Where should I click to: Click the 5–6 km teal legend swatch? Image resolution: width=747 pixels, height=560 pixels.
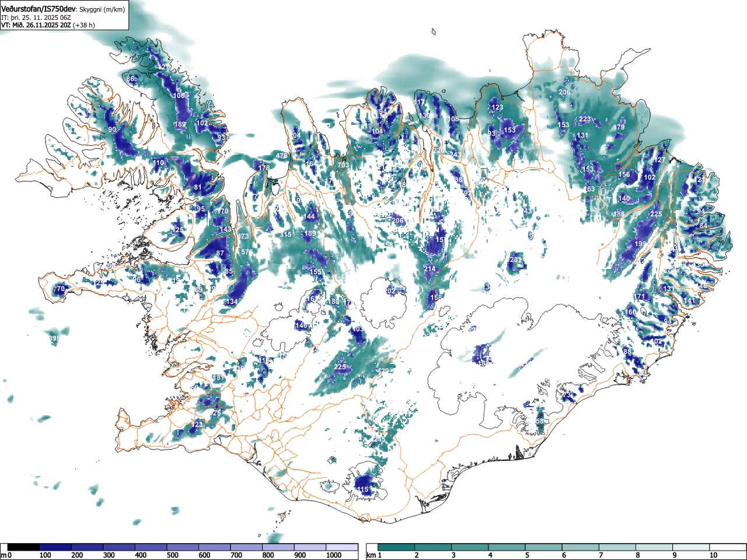pos(543,547)
